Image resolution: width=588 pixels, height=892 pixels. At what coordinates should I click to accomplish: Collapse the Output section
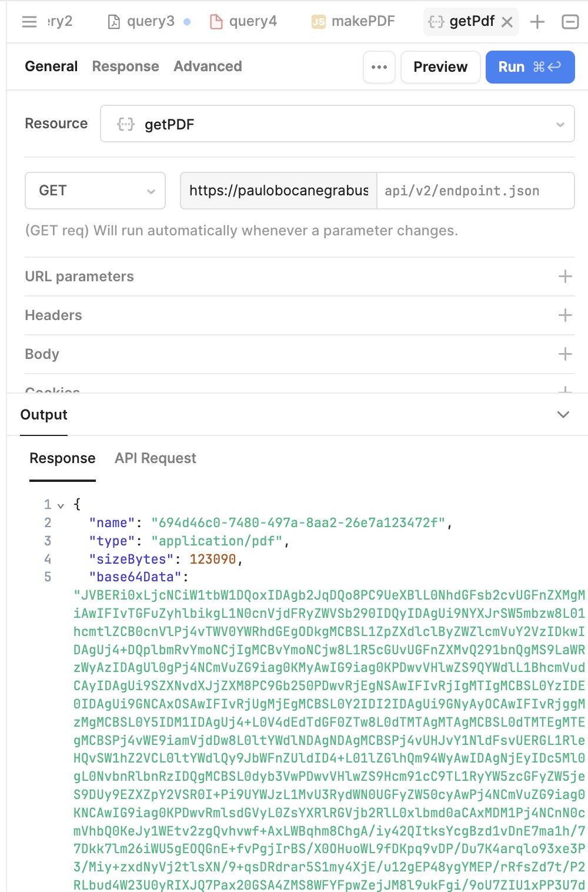click(x=563, y=415)
